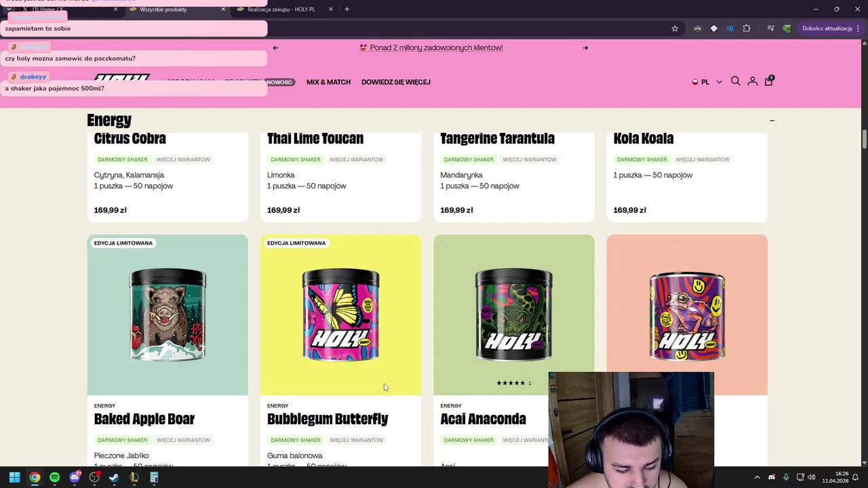This screenshot has width=868, height=488.
Task: Close the Wszystkie produkty tab
Action: coord(223,9)
